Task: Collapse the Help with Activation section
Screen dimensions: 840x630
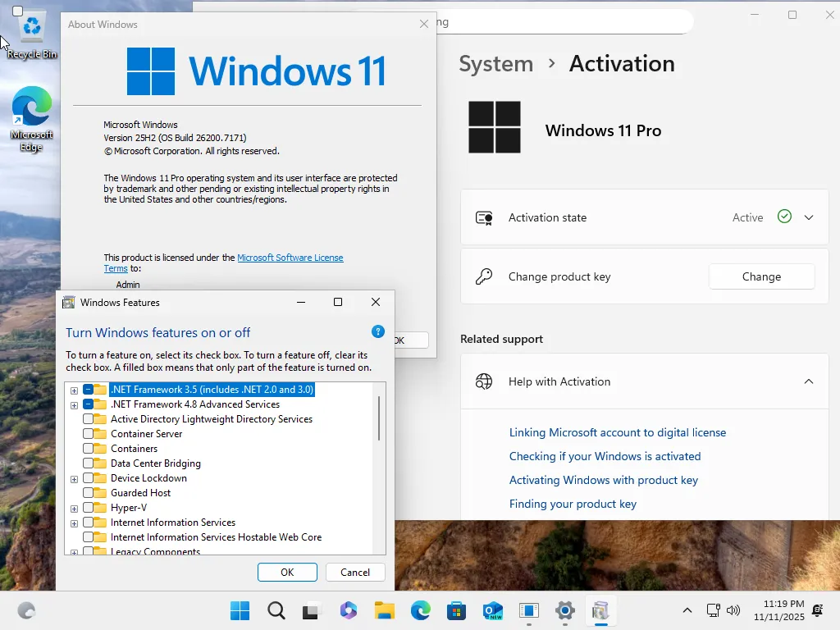Action: coord(808,381)
